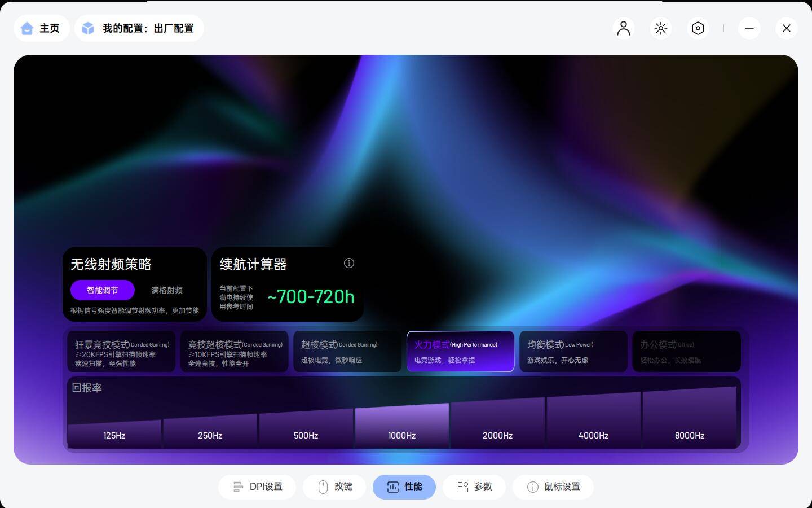Click the 参数 grid icon
Image resolution: width=812 pixels, height=508 pixels.
point(463,487)
